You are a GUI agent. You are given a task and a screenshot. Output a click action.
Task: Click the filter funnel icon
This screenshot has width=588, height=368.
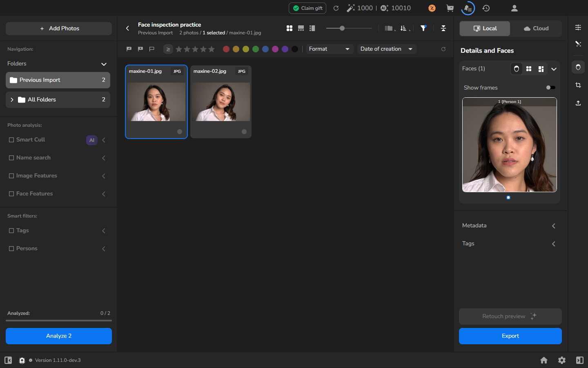click(423, 28)
